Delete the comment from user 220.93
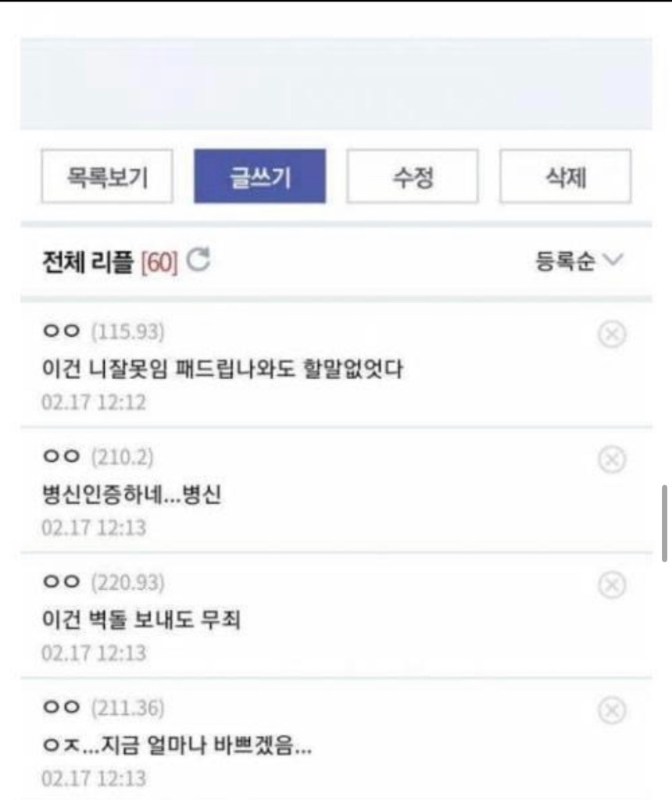Image resolution: width=672 pixels, height=800 pixels. (x=611, y=584)
